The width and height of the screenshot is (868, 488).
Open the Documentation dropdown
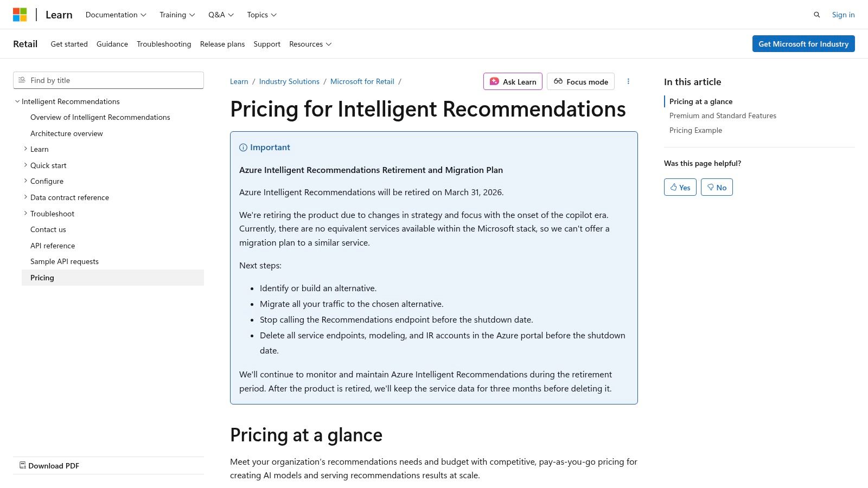[115, 15]
